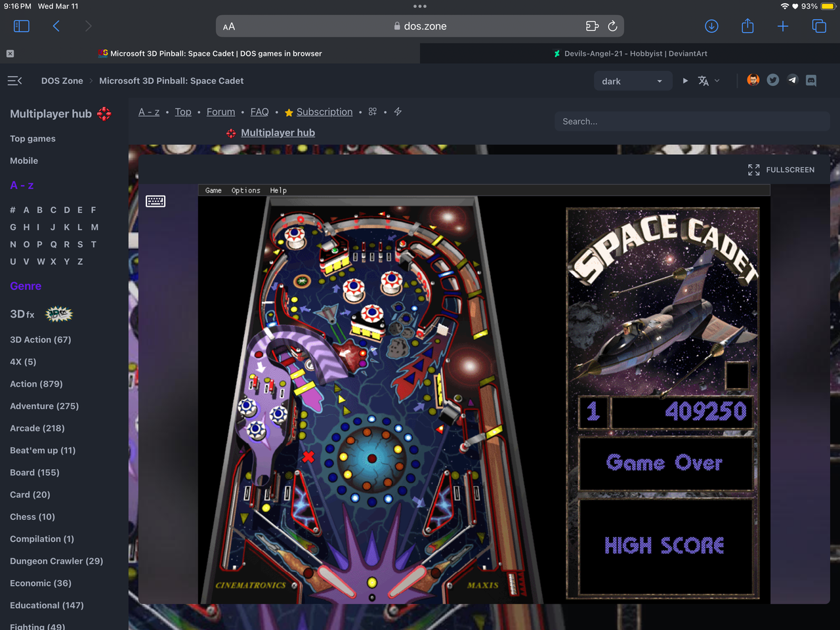Show the virtual keyboard icon
Image resolution: width=840 pixels, height=630 pixels.
coord(156,201)
